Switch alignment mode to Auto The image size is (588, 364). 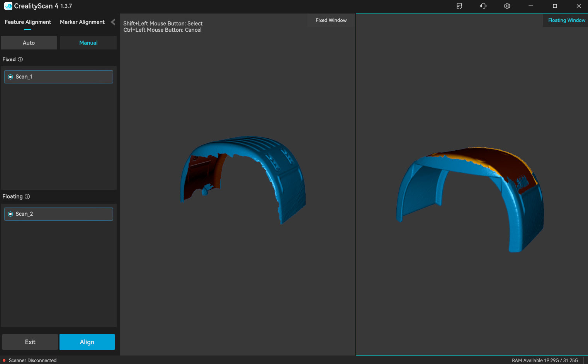click(29, 43)
